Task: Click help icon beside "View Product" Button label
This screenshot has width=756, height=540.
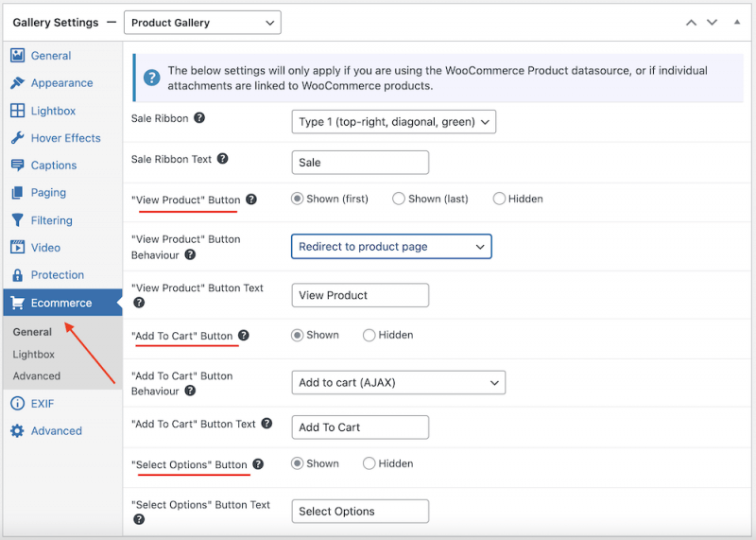Action: click(x=250, y=200)
